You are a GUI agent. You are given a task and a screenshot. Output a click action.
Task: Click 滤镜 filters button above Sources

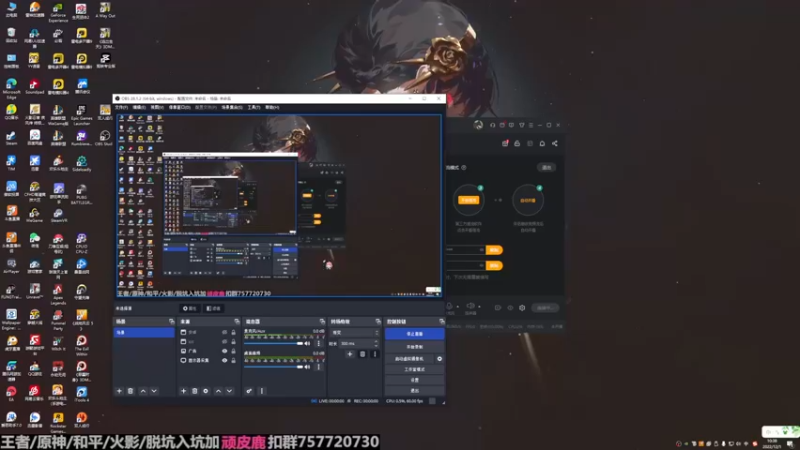tap(214, 309)
